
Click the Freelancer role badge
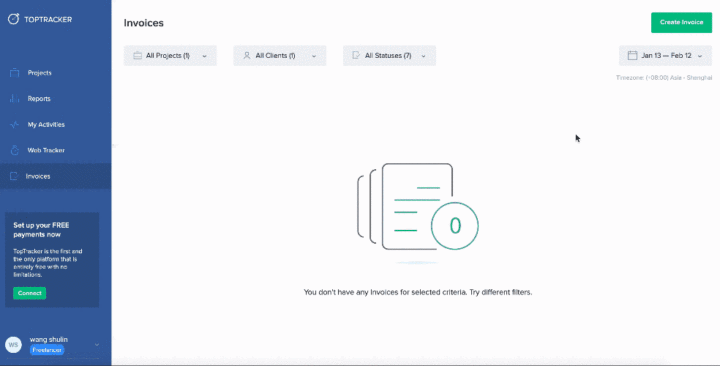click(x=47, y=350)
